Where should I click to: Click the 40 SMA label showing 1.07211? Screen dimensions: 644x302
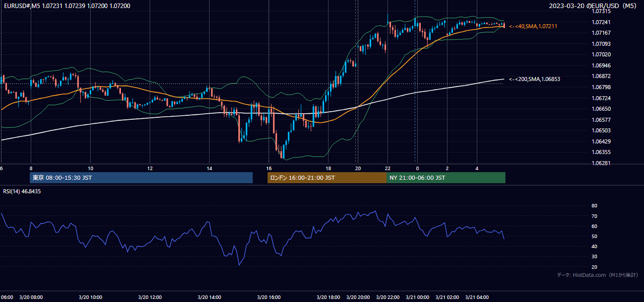[x=533, y=26]
